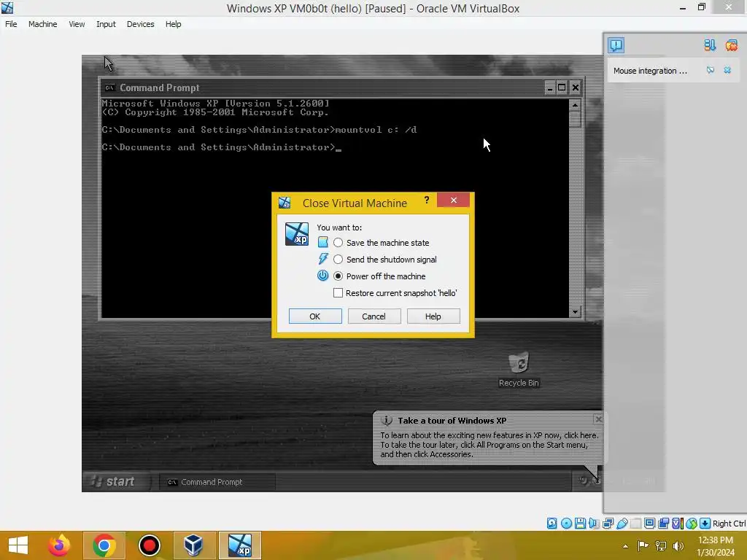Viewport: 747px width, 560px height.
Task: Select the hard disk status bar indicator
Action: [551, 524]
